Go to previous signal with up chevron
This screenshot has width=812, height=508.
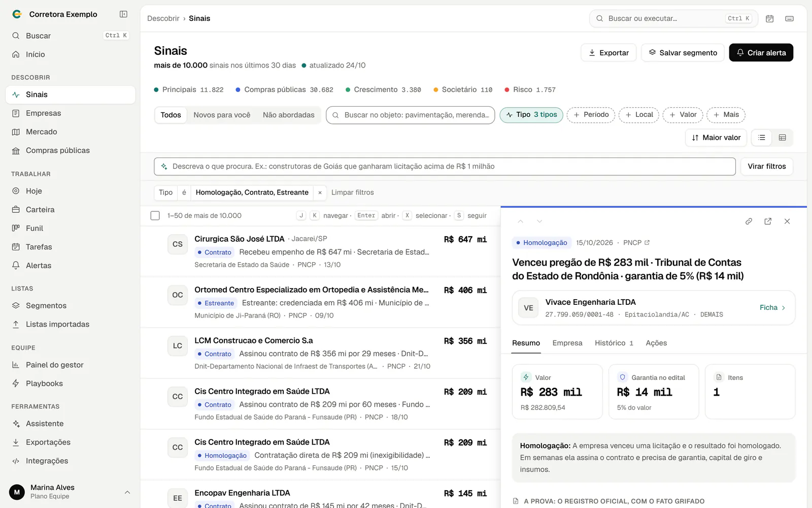pyautogui.click(x=520, y=221)
